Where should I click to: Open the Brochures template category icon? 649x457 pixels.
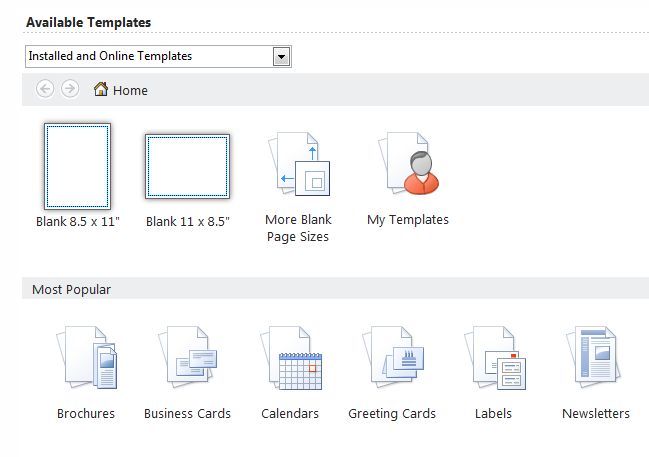pos(87,357)
